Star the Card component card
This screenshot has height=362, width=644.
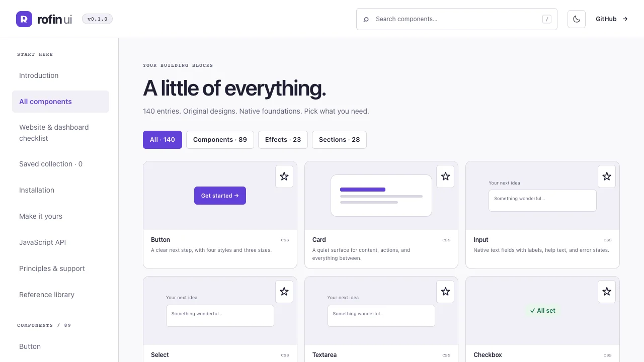click(445, 176)
